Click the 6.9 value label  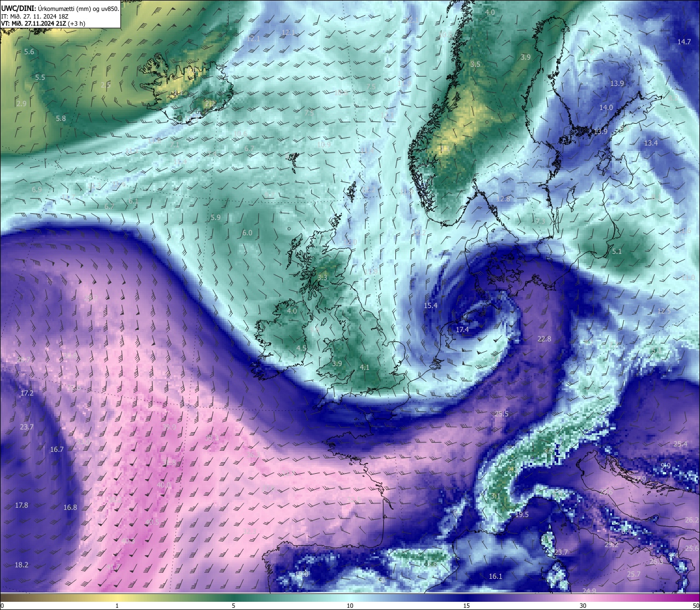pos(37,190)
